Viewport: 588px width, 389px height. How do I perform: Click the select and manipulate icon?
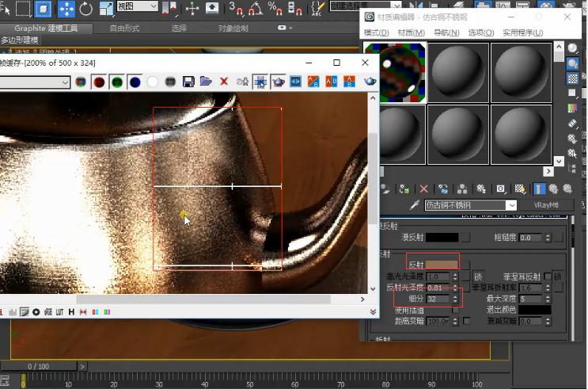tap(192, 8)
